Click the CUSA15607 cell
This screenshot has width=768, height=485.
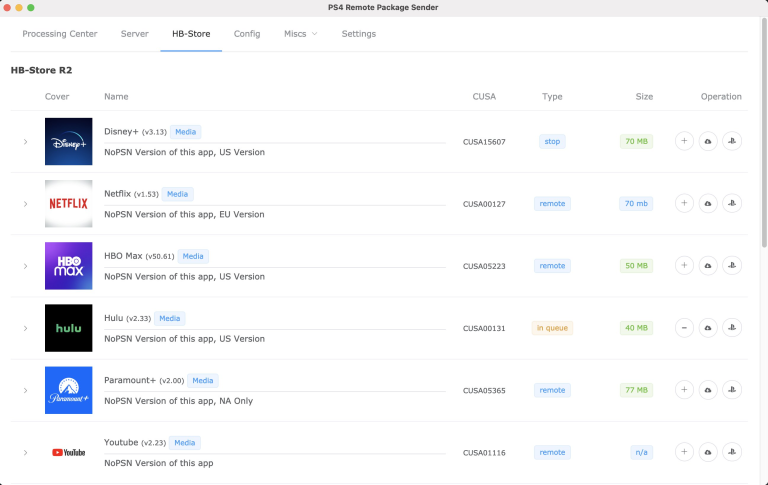pyautogui.click(x=484, y=142)
